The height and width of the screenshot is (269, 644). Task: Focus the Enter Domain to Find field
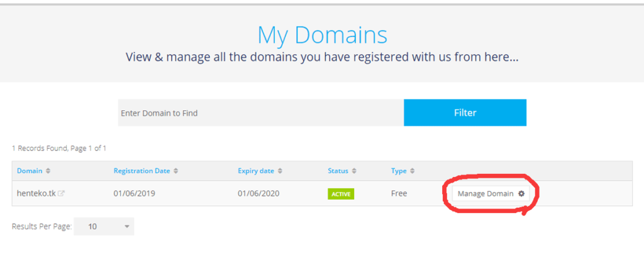(x=261, y=112)
